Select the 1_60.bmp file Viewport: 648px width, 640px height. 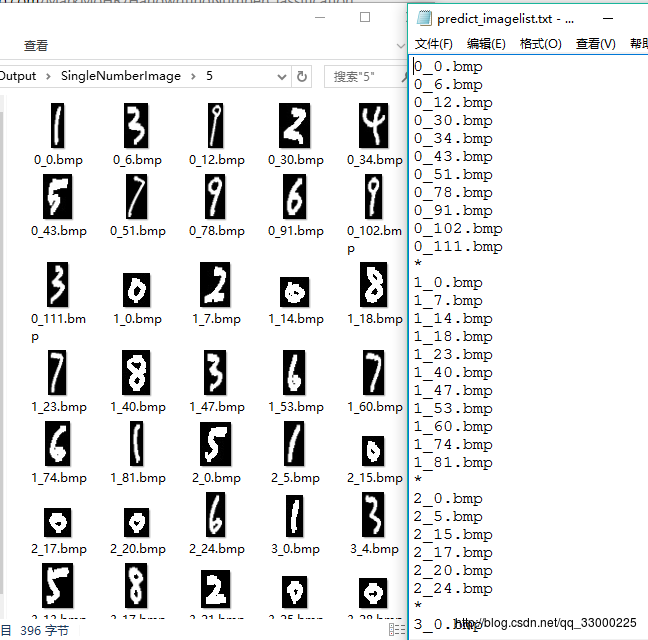pyautogui.click(x=374, y=373)
